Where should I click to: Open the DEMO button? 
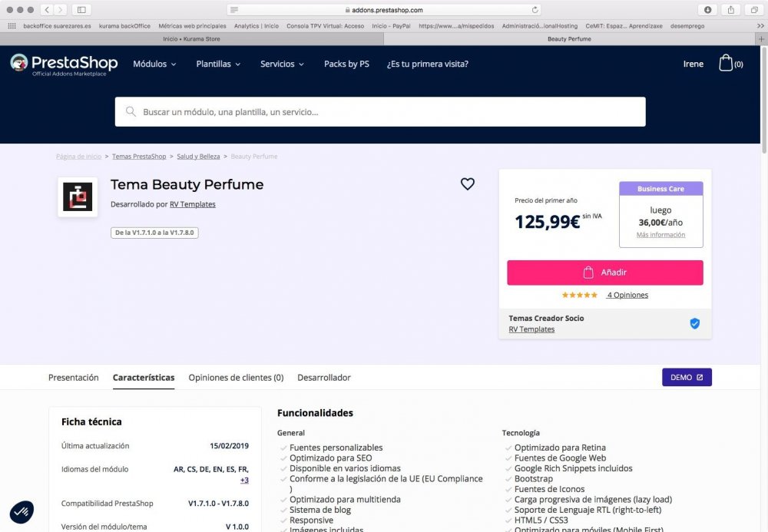pos(687,378)
